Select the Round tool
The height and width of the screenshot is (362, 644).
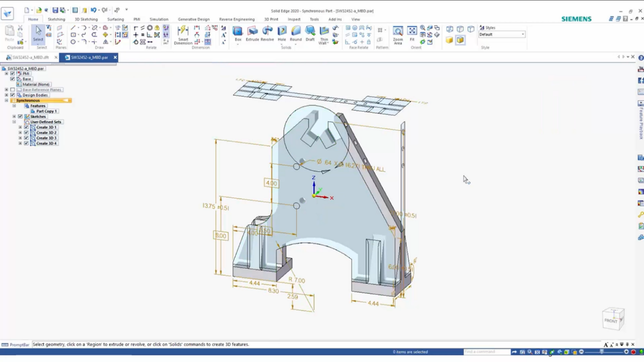pos(295,33)
